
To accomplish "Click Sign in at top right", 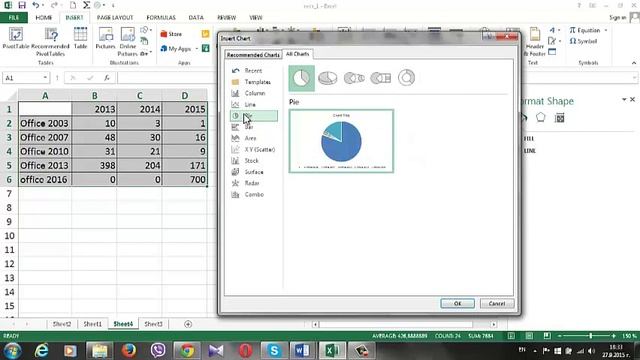I will (618, 18).
